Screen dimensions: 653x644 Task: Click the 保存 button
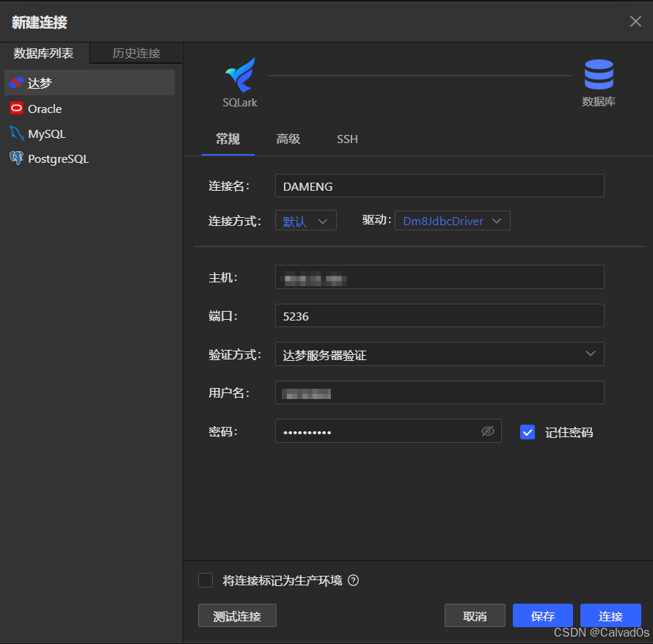(543, 615)
